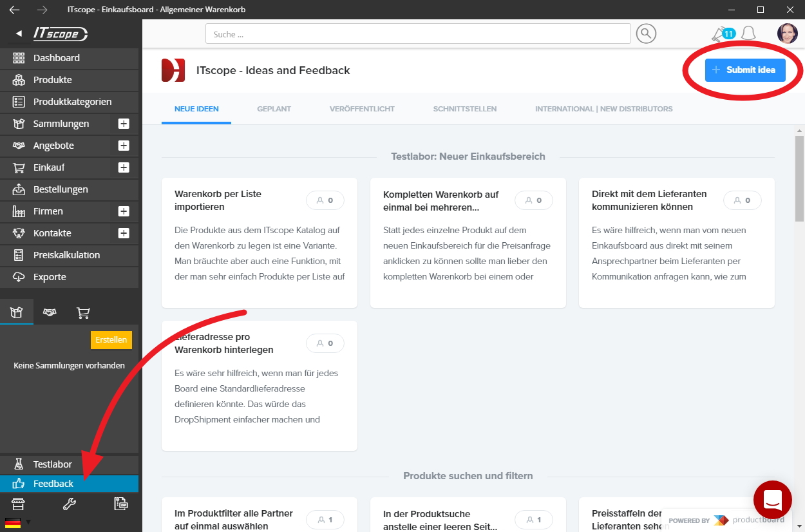
Task: Select the collections box tab icon
Action: pos(17,312)
